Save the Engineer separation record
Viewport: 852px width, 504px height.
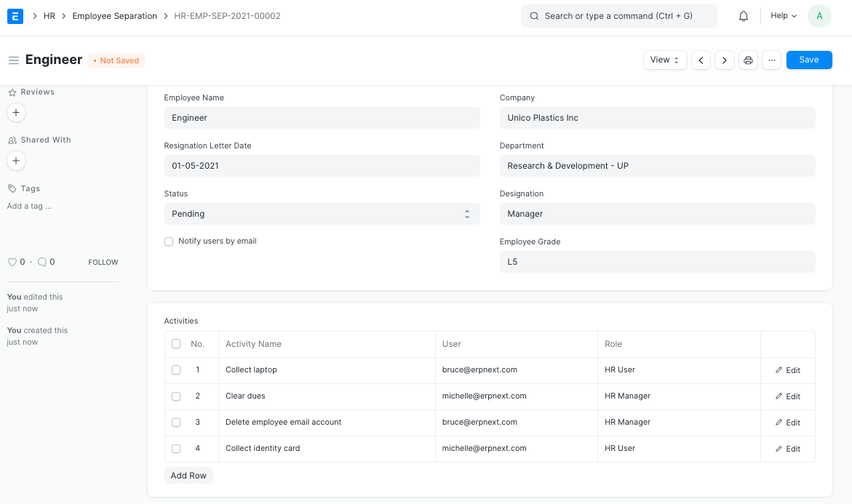(x=808, y=60)
